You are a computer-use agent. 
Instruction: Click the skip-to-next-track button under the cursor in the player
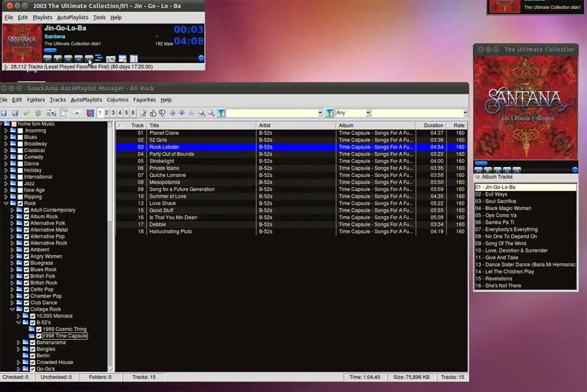pyautogui.click(x=89, y=59)
